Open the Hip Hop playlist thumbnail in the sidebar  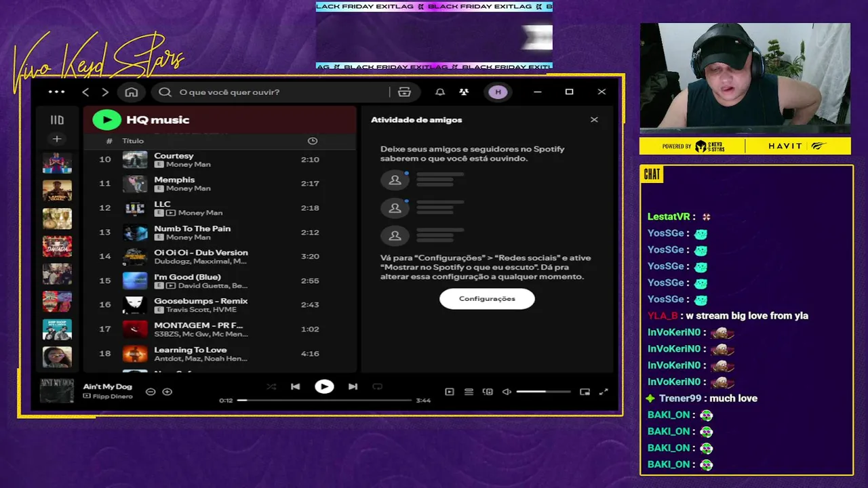(57, 329)
